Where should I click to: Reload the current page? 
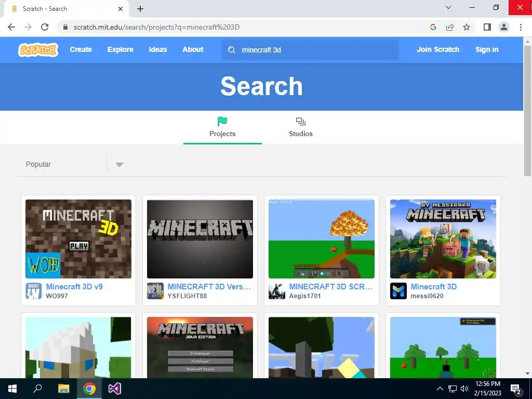[45, 27]
